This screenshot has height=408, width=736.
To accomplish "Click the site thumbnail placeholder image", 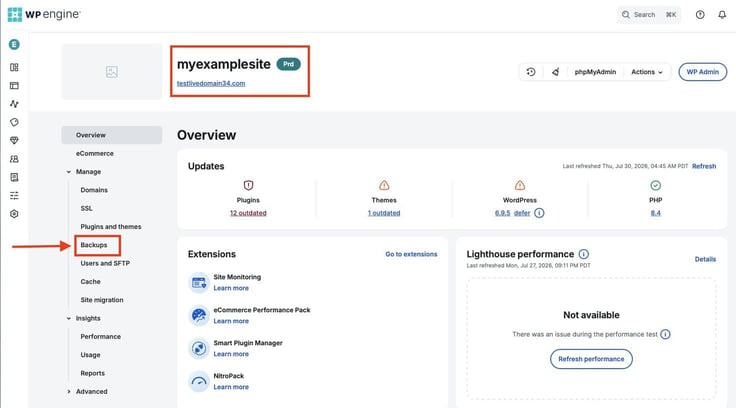I will coord(112,72).
